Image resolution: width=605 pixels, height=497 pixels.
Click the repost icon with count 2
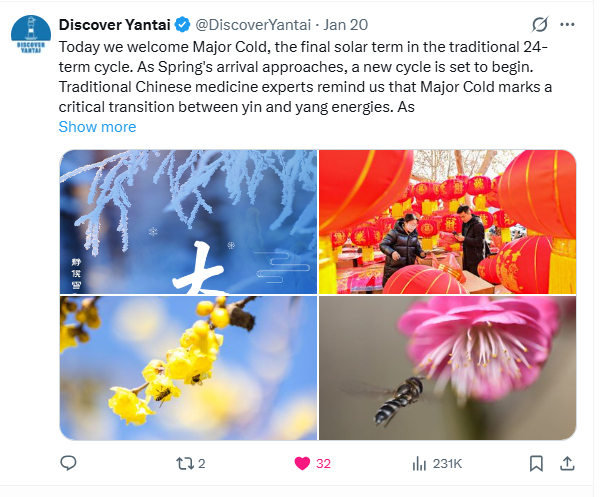pos(185,463)
